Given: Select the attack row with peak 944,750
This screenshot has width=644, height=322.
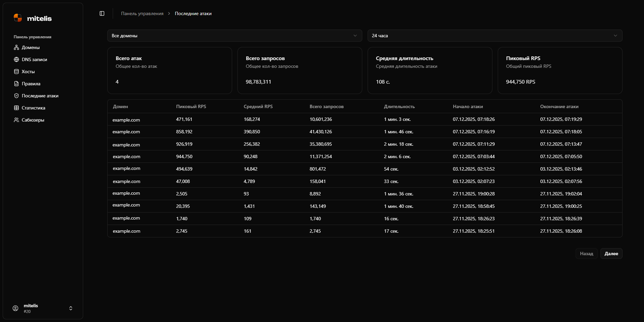Looking at the screenshot, I should tap(365, 156).
